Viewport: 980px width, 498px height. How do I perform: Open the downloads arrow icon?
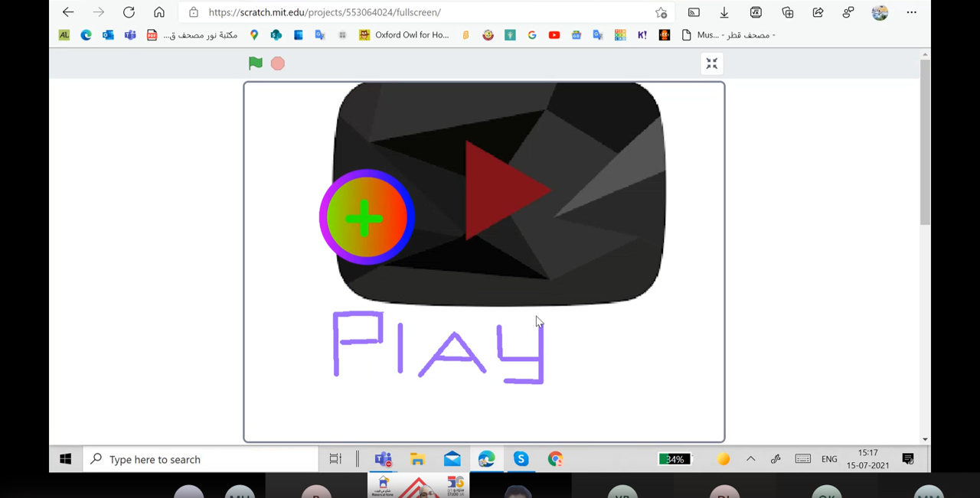coord(724,12)
